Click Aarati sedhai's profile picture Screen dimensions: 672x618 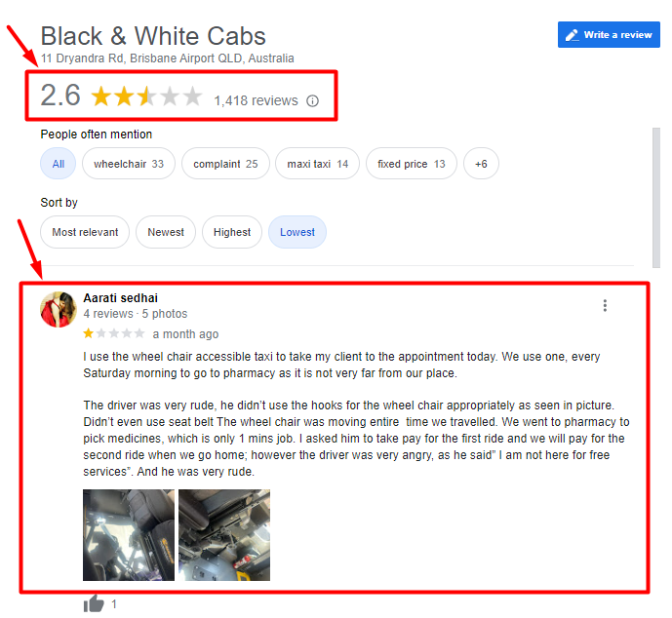59,310
